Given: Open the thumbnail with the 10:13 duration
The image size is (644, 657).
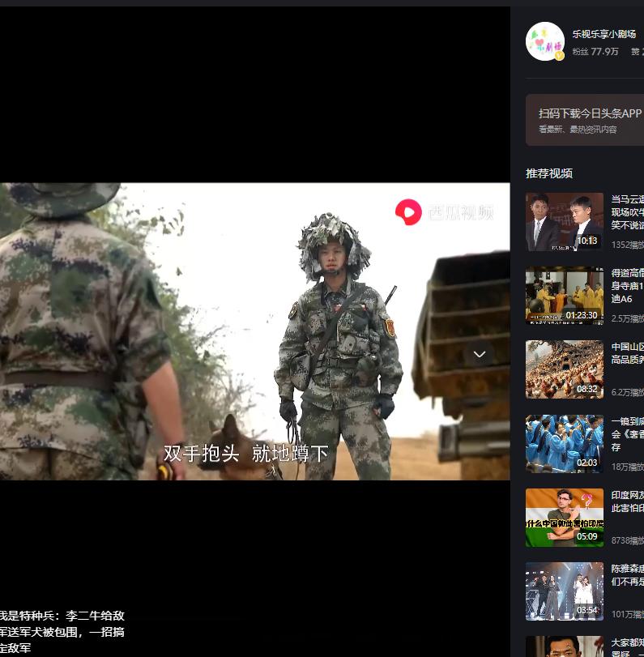Looking at the screenshot, I should [x=565, y=222].
